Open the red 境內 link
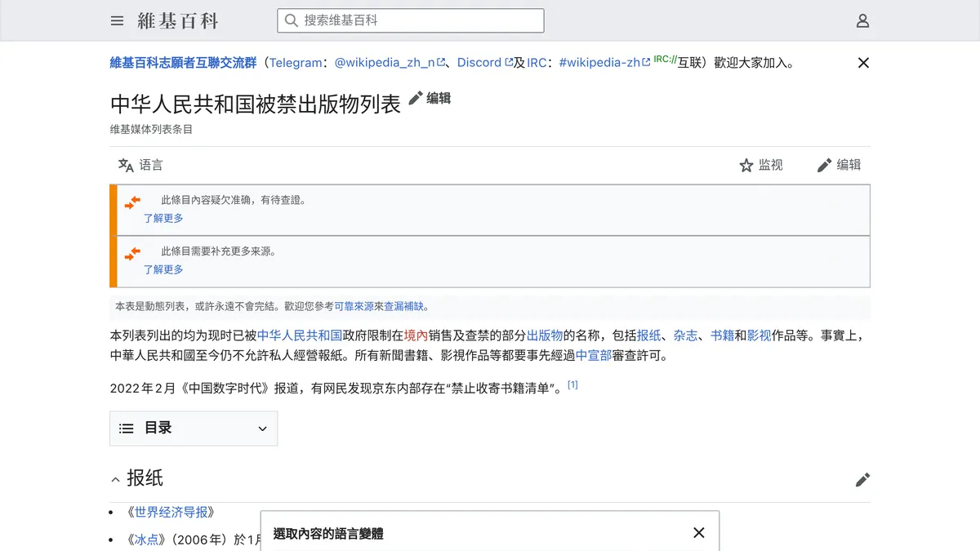This screenshot has height=551, width=980. tap(416, 335)
